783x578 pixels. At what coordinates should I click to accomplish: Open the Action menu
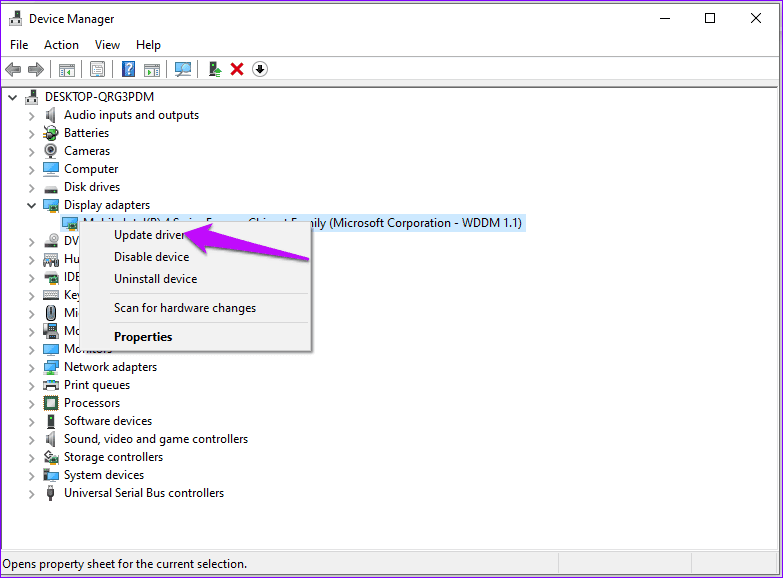[61, 45]
